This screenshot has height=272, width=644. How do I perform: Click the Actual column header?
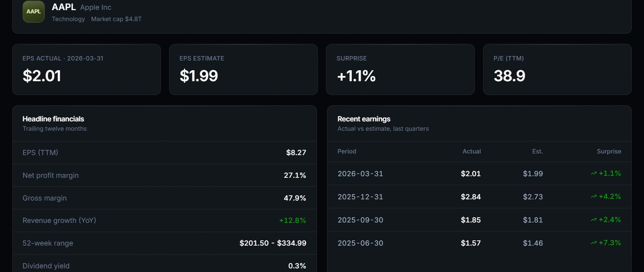(x=472, y=151)
